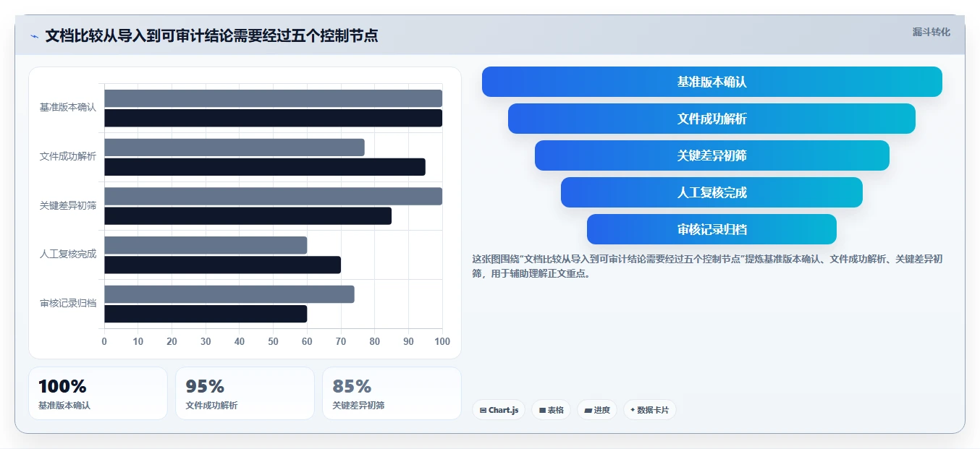The height and width of the screenshot is (449, 980).
Task: Click the dark bar for 人工复核完成
Action: tap(222, 265)
